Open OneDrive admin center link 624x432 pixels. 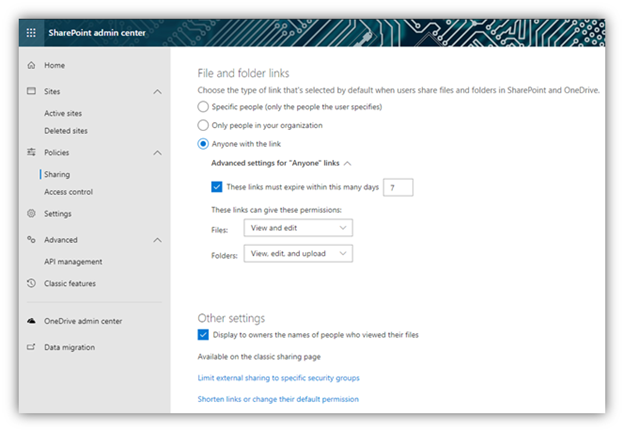pos(83,321)
